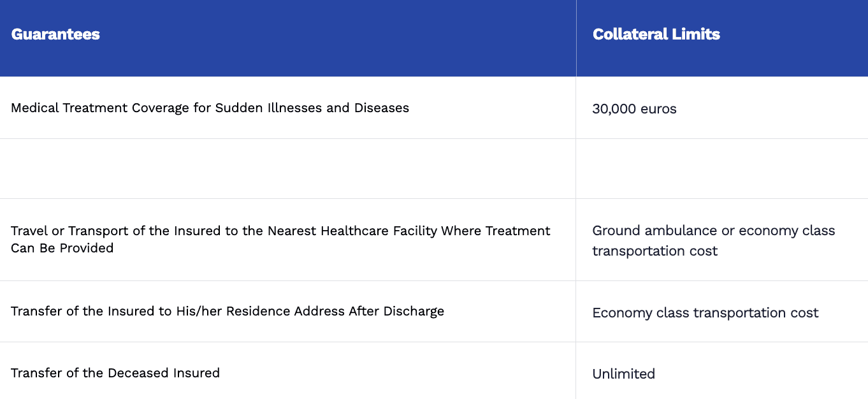Viewport: 868px width, 399px height.
Task: Select the Transfer to Residence Address After Discharge row
Action: click(x=227, y=311)
